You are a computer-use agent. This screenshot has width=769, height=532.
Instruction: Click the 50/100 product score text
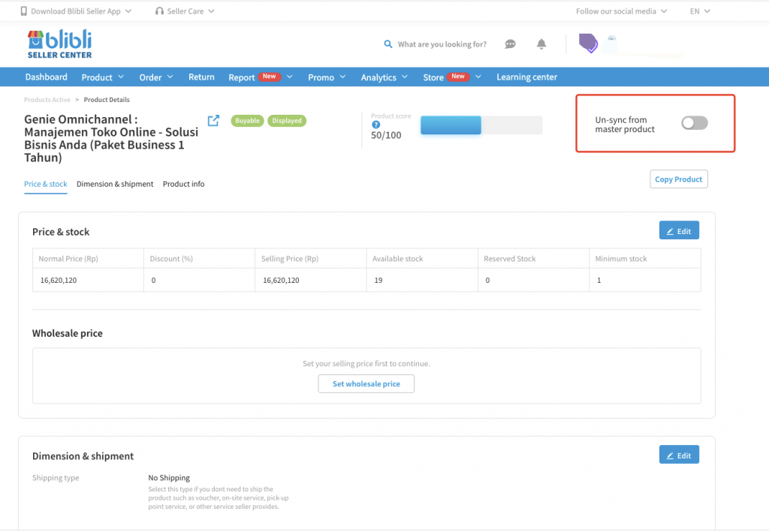point(386,135)
